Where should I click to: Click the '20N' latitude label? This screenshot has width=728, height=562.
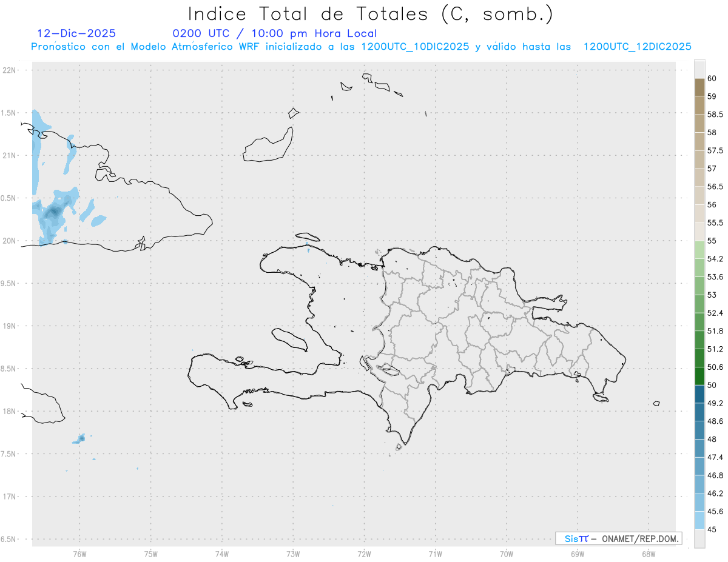10,241
